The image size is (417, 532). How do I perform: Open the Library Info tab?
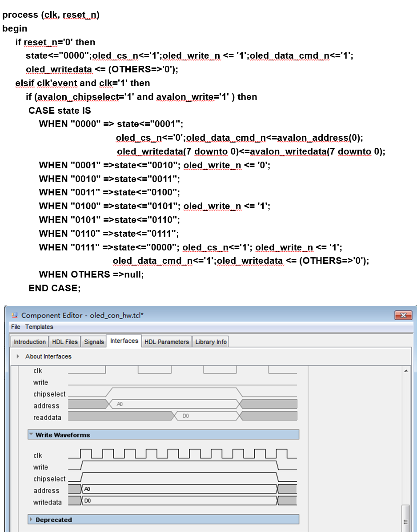click(211, 342)
